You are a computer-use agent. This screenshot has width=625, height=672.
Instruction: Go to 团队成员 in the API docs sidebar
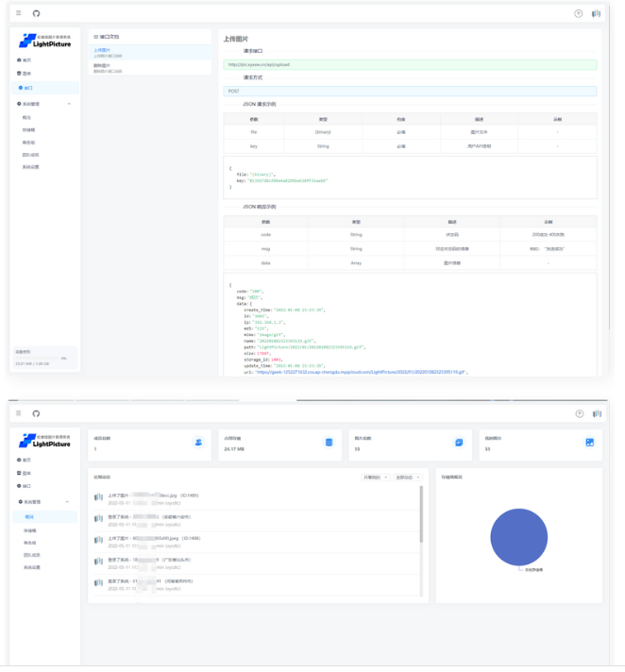pyautogui.click(x=31, y=154)
